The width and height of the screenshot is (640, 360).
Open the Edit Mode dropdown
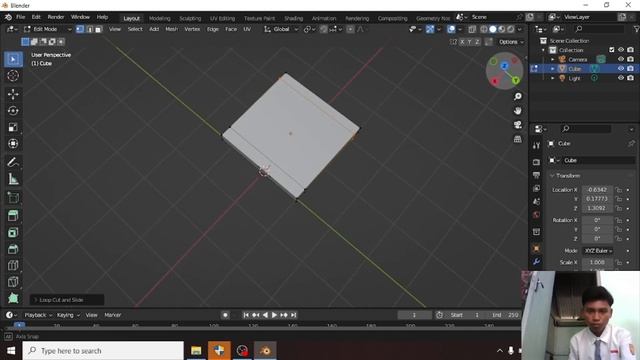coord(48,29)
